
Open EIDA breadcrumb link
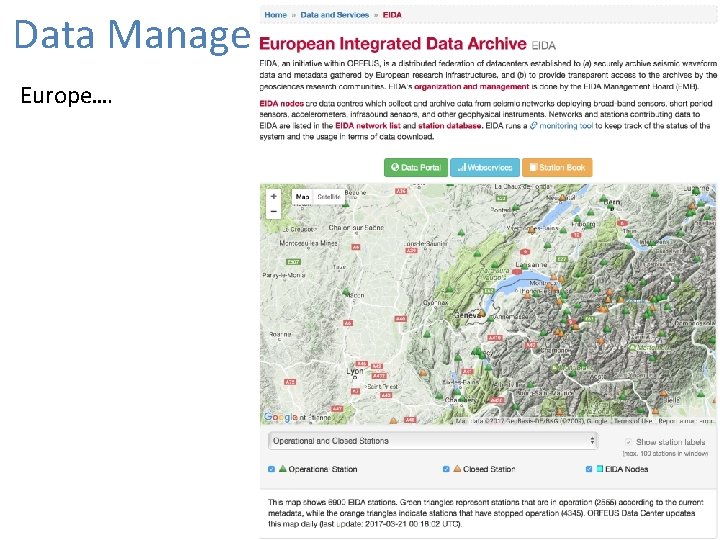pyautogui.click(x=392, y=15)
